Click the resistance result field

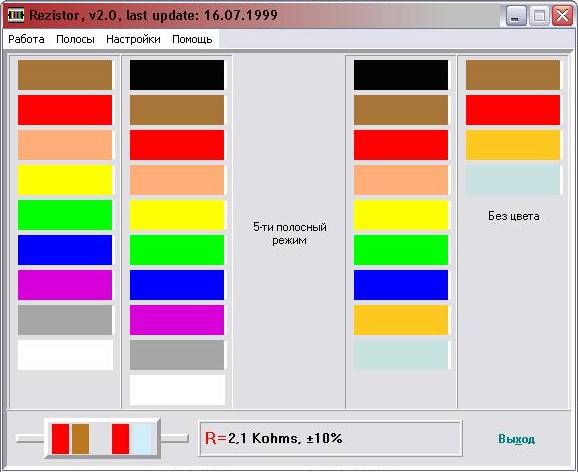(x=330, y=438)
